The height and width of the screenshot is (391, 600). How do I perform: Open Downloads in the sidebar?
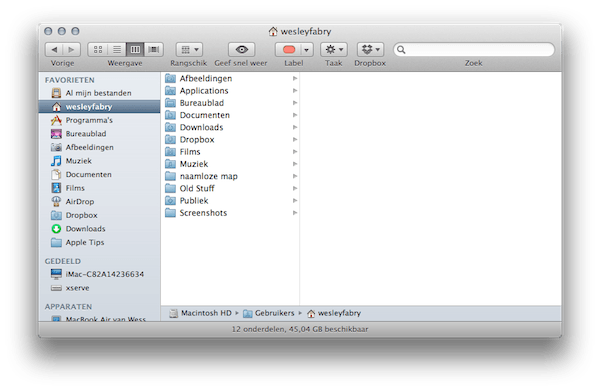tap(99, 229)
